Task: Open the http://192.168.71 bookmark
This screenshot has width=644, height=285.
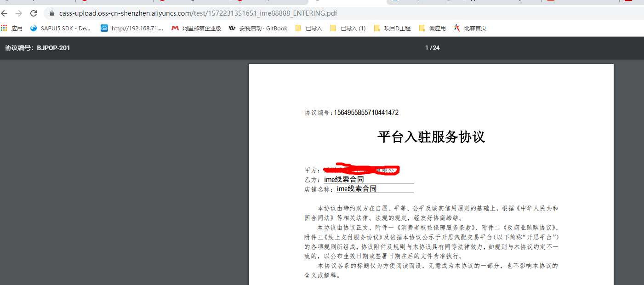Action: pos(132,28)
